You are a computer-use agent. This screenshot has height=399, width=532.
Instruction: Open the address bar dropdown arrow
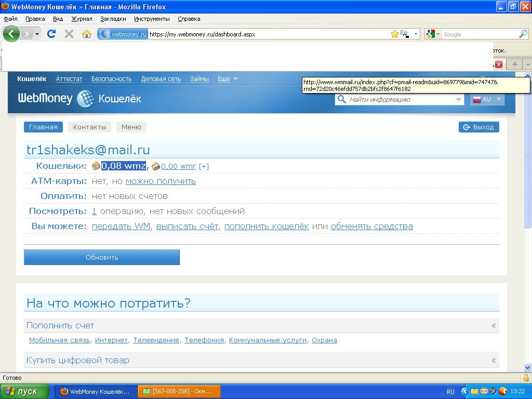416,34
